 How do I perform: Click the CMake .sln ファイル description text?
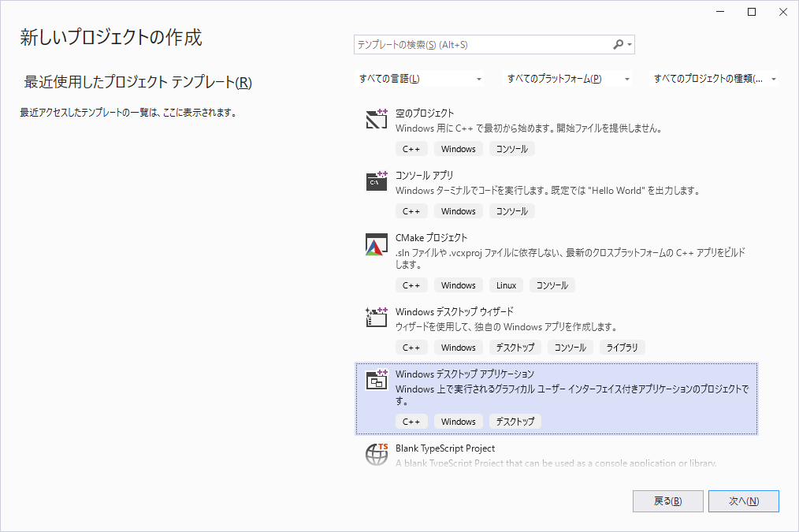point(570,259)
